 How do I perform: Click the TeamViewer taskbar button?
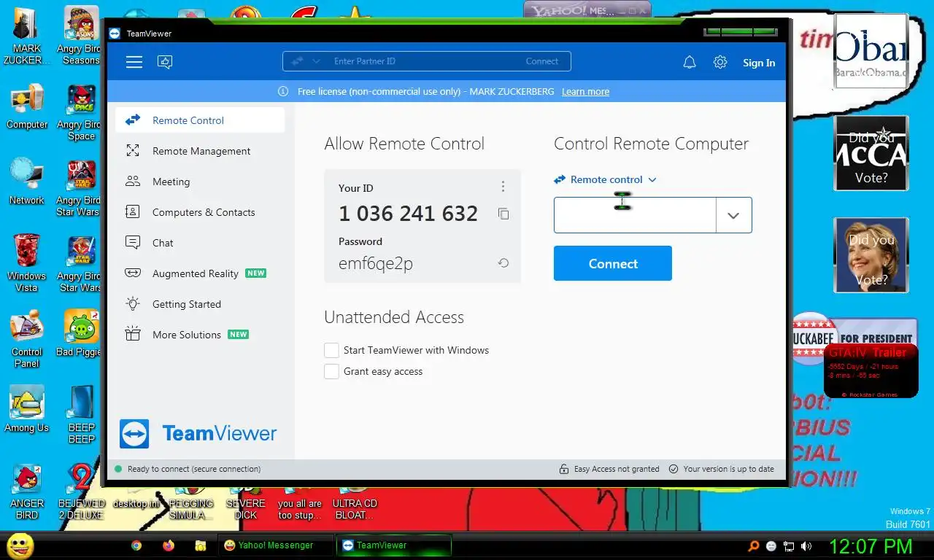click(x=394, y=545)
